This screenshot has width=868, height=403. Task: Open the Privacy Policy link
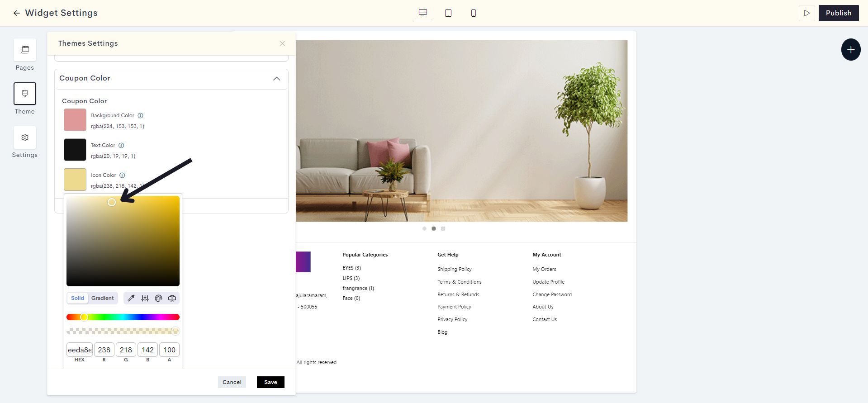(x=452, y=319)
